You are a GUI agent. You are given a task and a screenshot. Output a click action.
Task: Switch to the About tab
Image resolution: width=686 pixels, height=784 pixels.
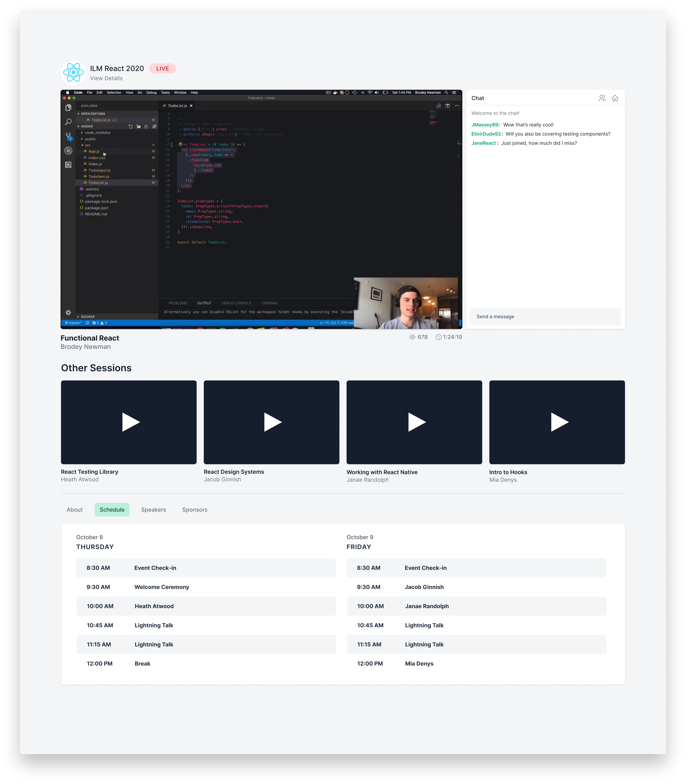[x=75, y=509]
